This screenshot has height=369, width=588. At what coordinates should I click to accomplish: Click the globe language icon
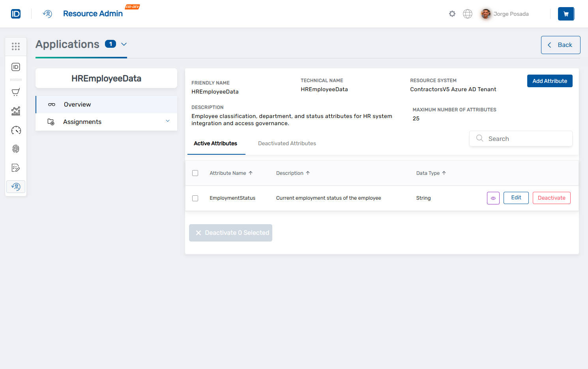click(x=468, y=13)
